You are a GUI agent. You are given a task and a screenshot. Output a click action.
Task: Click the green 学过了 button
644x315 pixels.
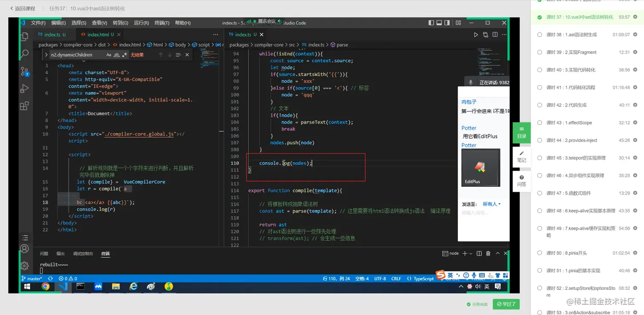506,304
